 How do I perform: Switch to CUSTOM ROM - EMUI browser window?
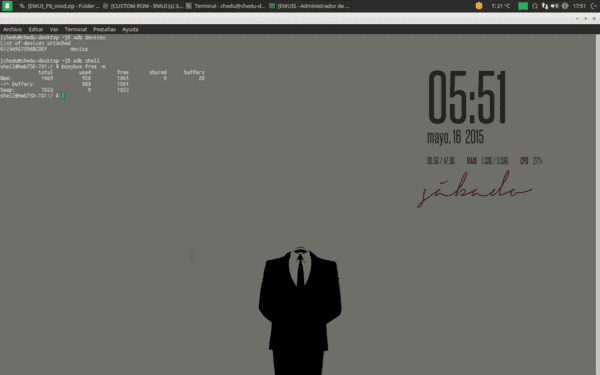tap(143, 6)
